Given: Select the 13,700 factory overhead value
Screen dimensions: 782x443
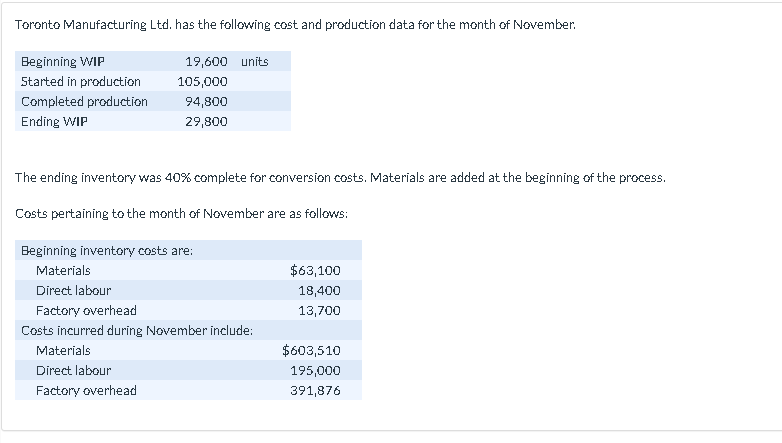Looking at the screenshot, I should tap(319, 311).
